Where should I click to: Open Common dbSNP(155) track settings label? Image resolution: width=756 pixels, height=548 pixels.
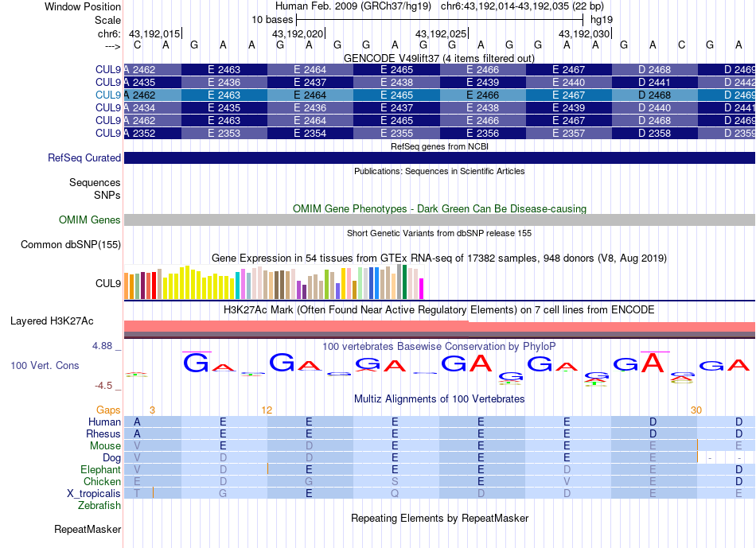click(71, 244)
